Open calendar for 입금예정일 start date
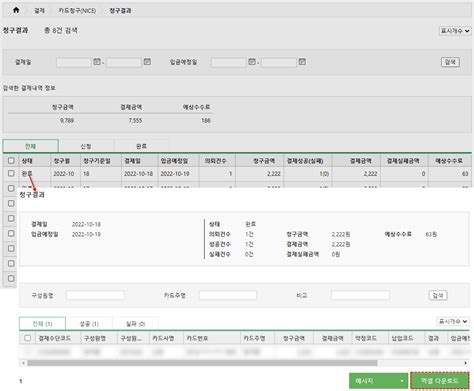The width and height of the screenshot is (474, 391). tap(252, 62)
